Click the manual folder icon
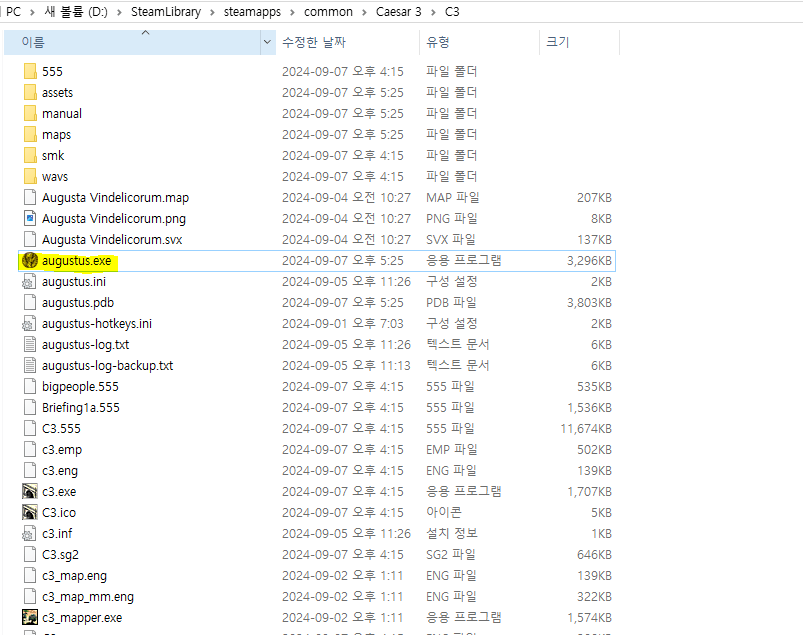This screenshot has height=635, width=803. tap(30, 113)
